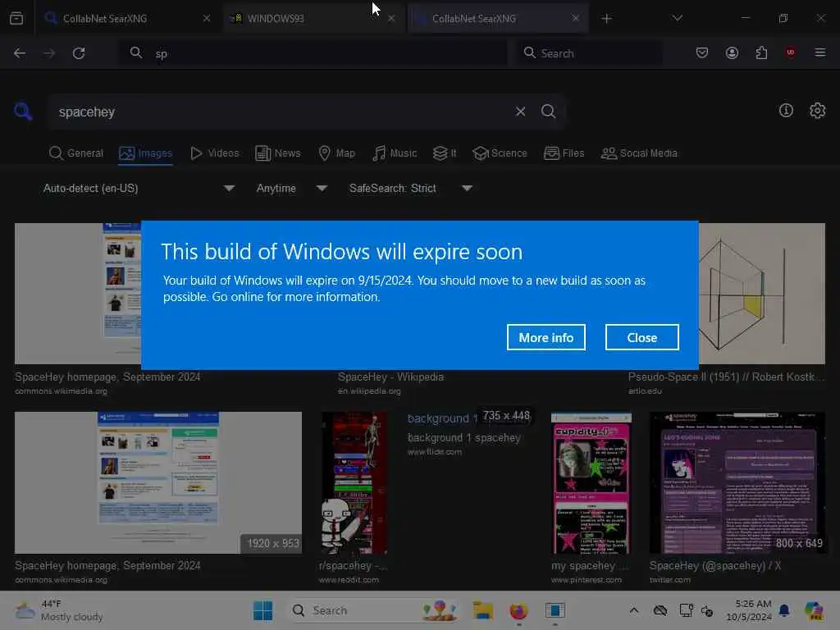The width and height of the screenshot is (840, 630).
Task: Click the address bar showing 'sp'
Action: (313, 53)
